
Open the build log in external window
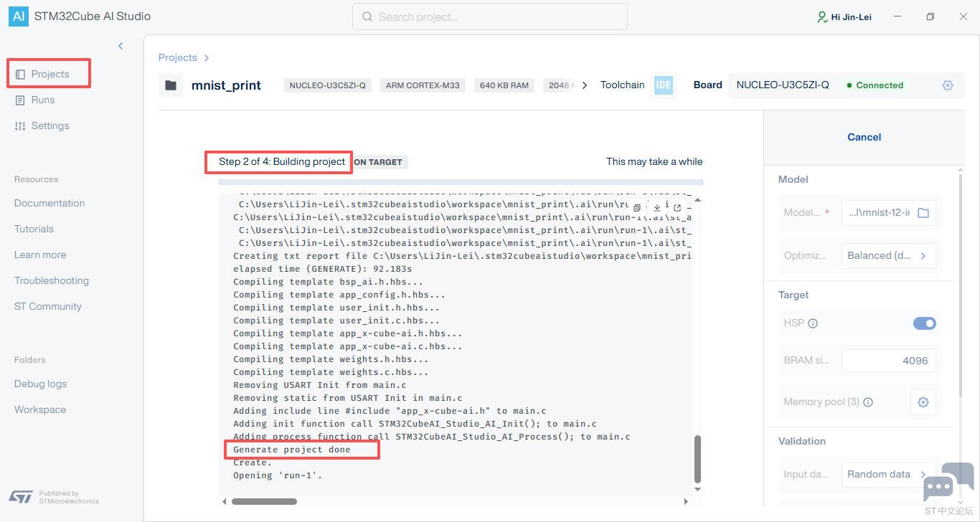pyautogui.click(x=677, y=208)
